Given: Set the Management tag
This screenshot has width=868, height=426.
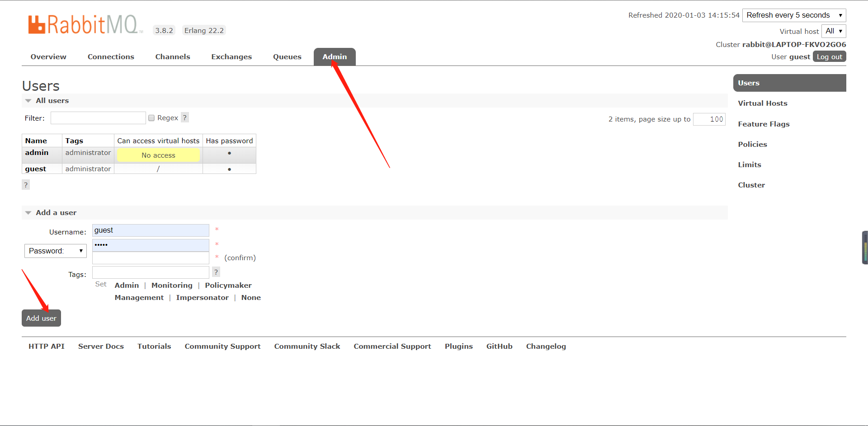Looking at the screenshot, I should [139, 297].
